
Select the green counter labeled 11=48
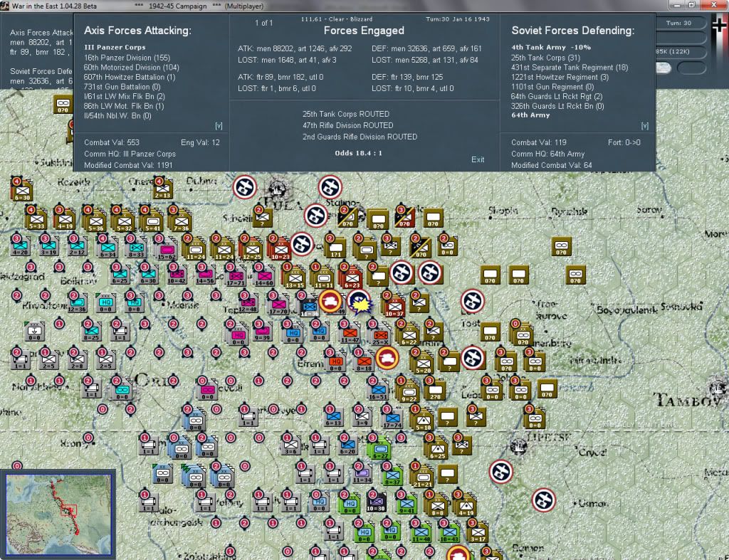tap(421, 532)
